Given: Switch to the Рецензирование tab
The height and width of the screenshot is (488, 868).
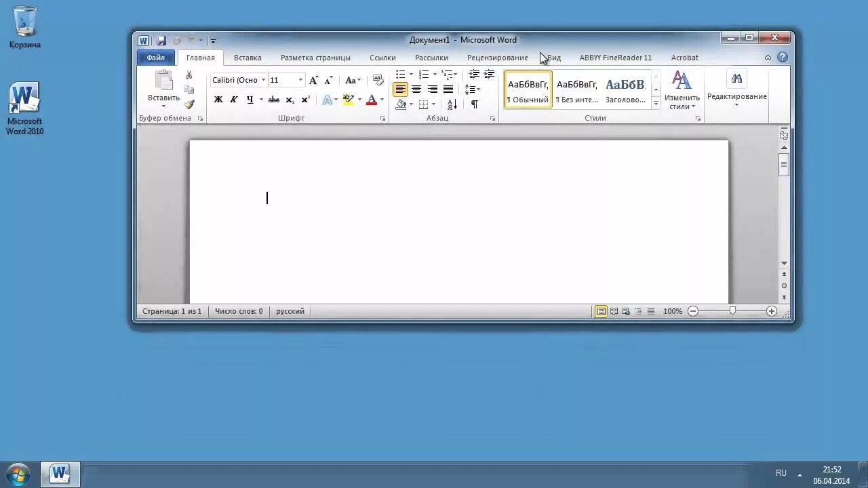Looking at the screenshot, I should click(x=497, y=58).
